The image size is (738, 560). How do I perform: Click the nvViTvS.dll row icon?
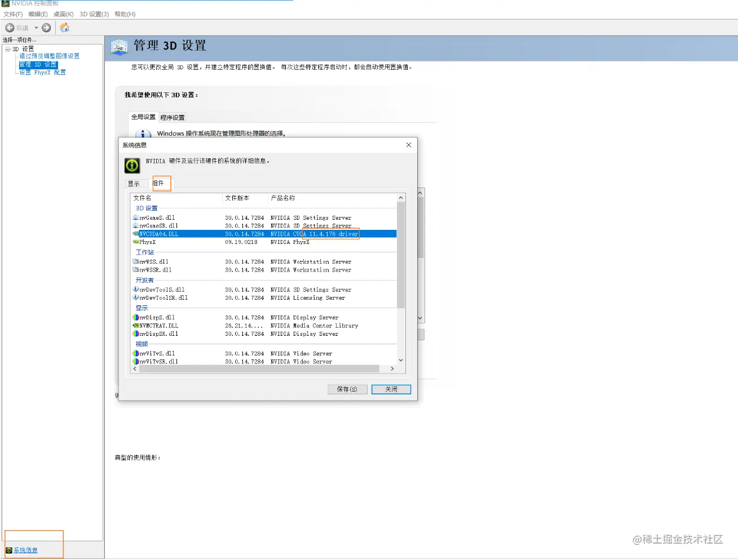click(x=135, y=353)
